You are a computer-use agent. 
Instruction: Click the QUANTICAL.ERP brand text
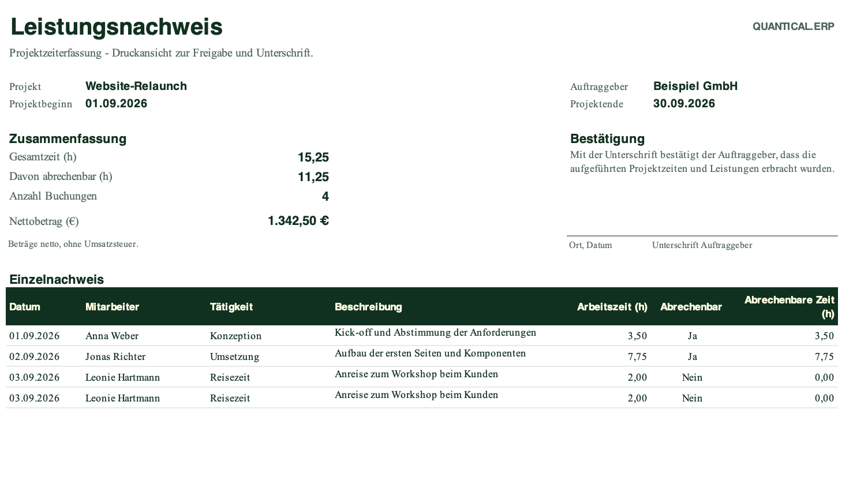click(794, 27)
